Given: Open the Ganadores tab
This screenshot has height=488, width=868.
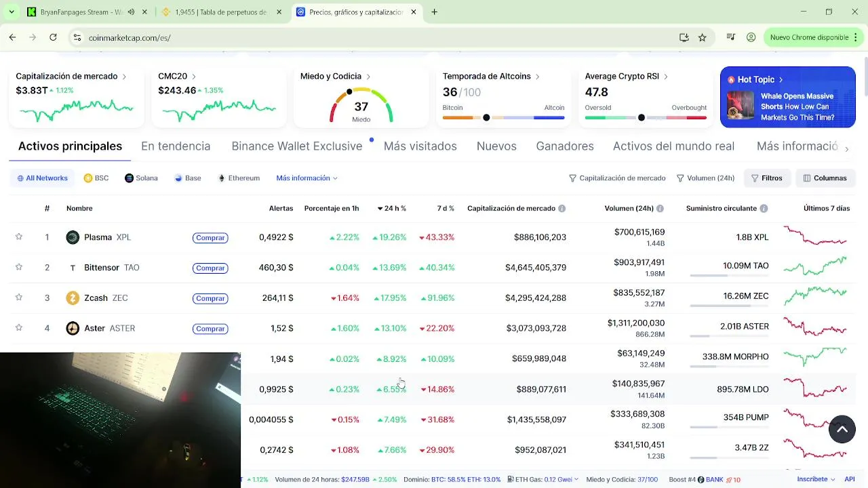Looking at the screenshot, I should coord(565,146).
